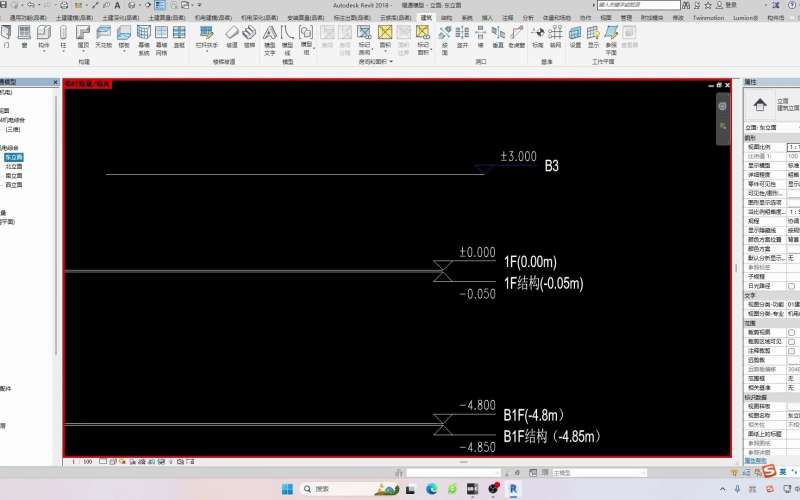Viewport: 800px width, 500px height.
Task: Open the Windows Start menu
Action: [x=287, y=489]
